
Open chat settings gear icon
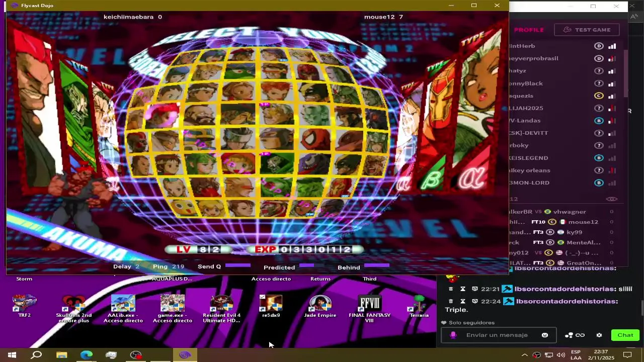coord(599,335)
